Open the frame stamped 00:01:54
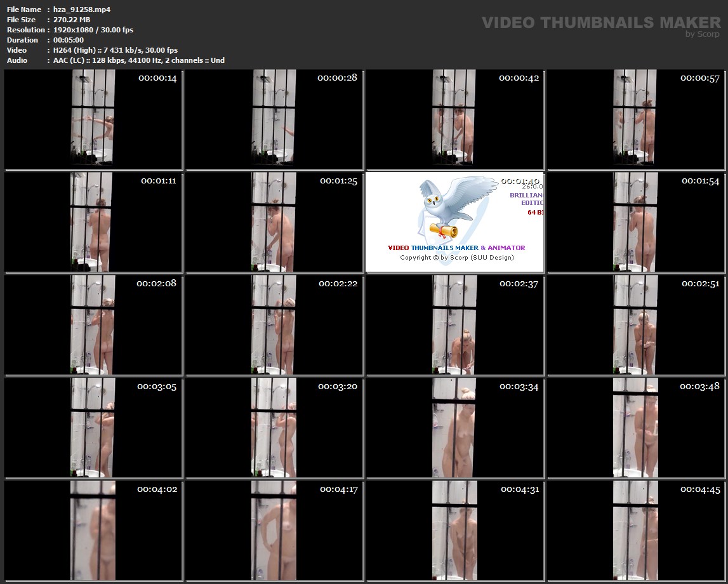 pyautogui.click(x=636, y=222)
